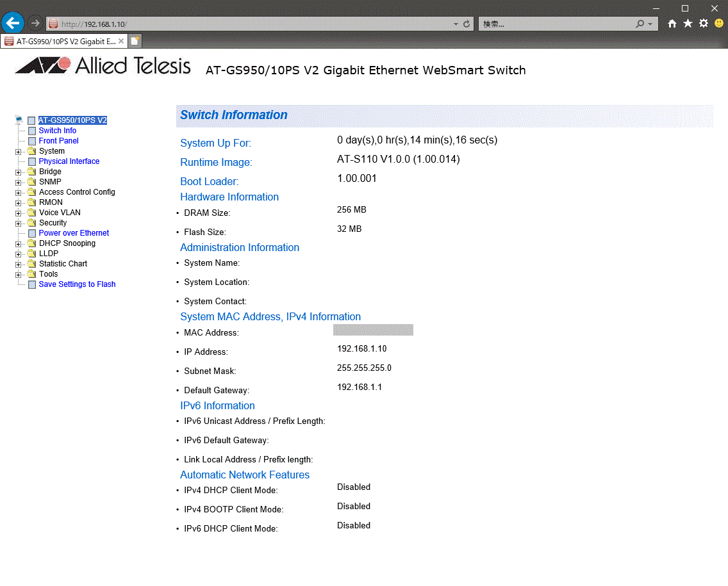728x586 pixels.
Task: Click the Tools folder icon
Action: [31, 273]
